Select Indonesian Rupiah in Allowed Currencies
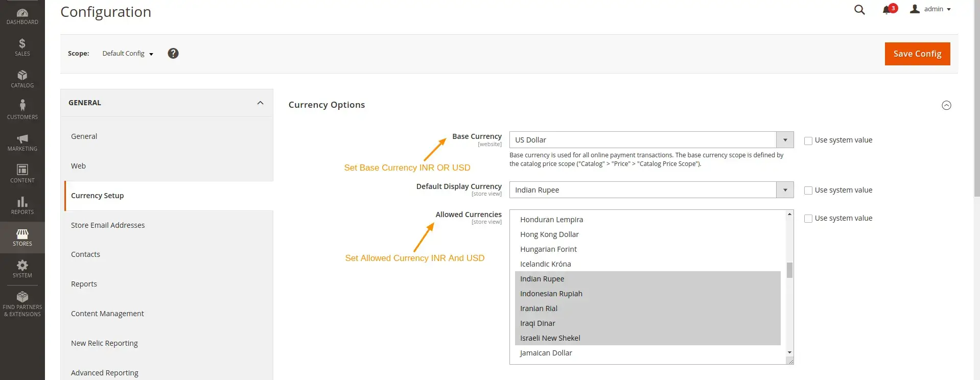Viewport: 980px width, 380px height. click(x=647, y=294)
